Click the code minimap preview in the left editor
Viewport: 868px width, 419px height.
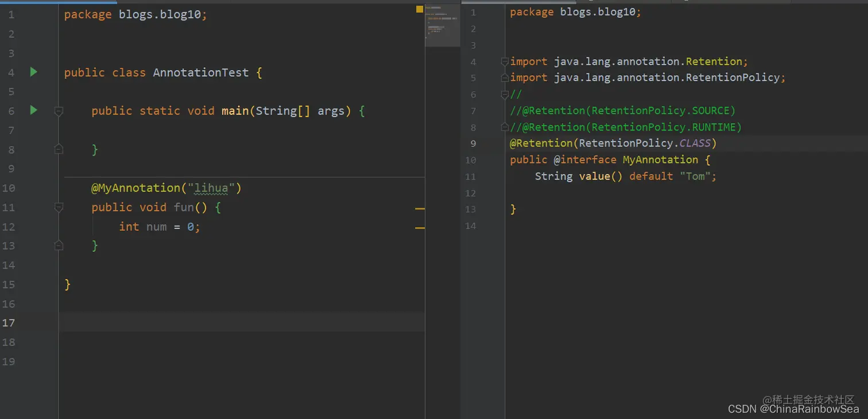pos(443,26)
